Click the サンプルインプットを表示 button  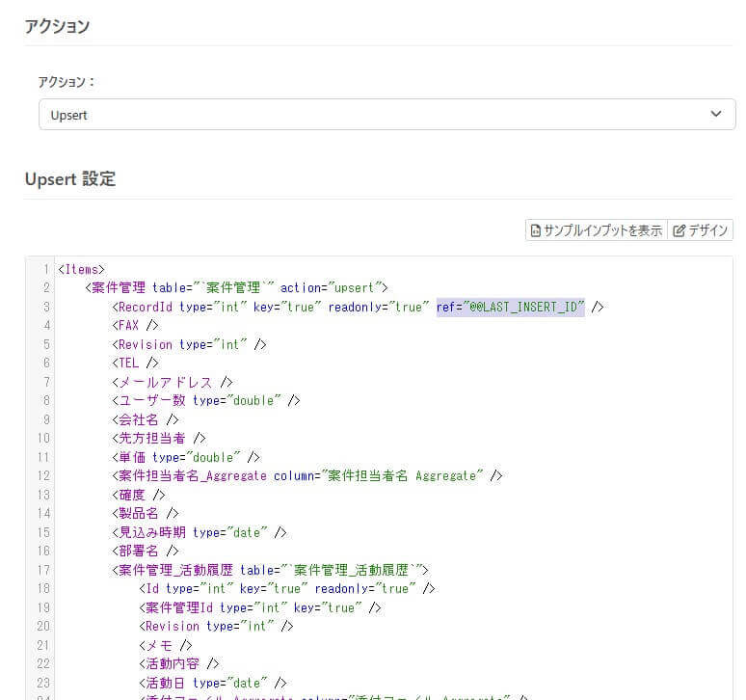[597, 230]
